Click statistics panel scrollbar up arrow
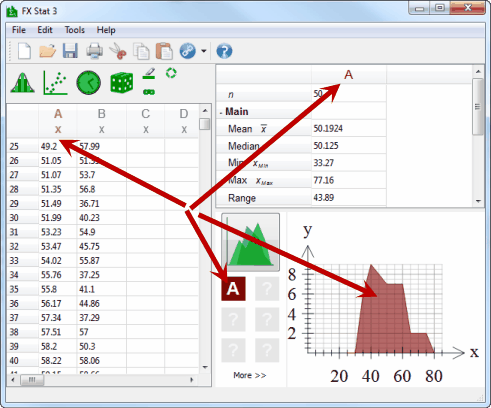Viewport: 491px width, 408px height. (478, 71)
